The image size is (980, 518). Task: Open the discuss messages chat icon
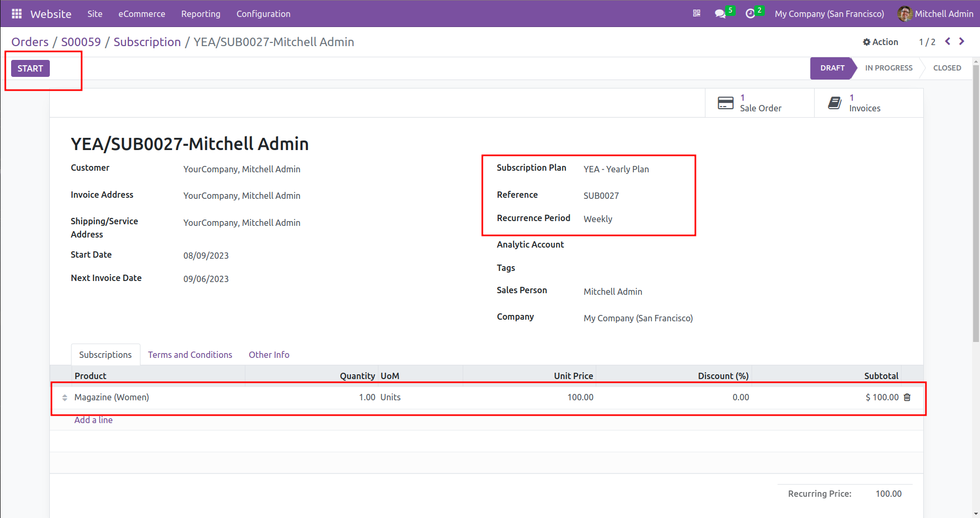[720, 14]
